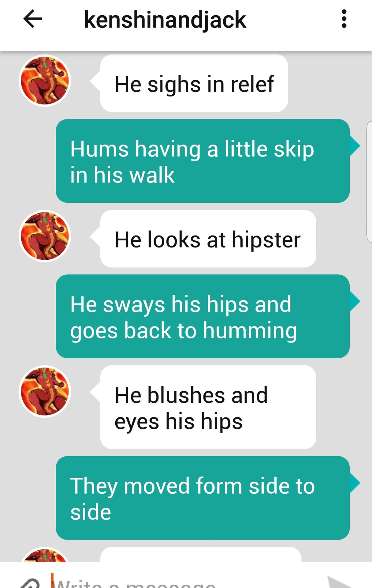Tap the kenshinandjack chat title

(x=165, y=20)
